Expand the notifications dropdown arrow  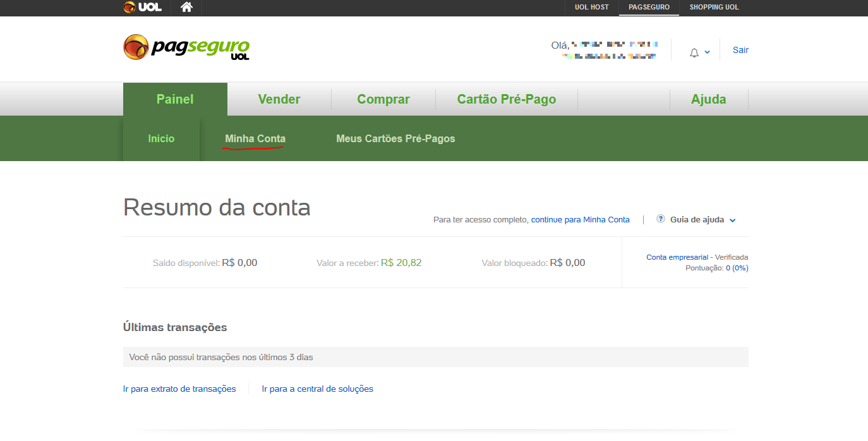click(708, 52)
